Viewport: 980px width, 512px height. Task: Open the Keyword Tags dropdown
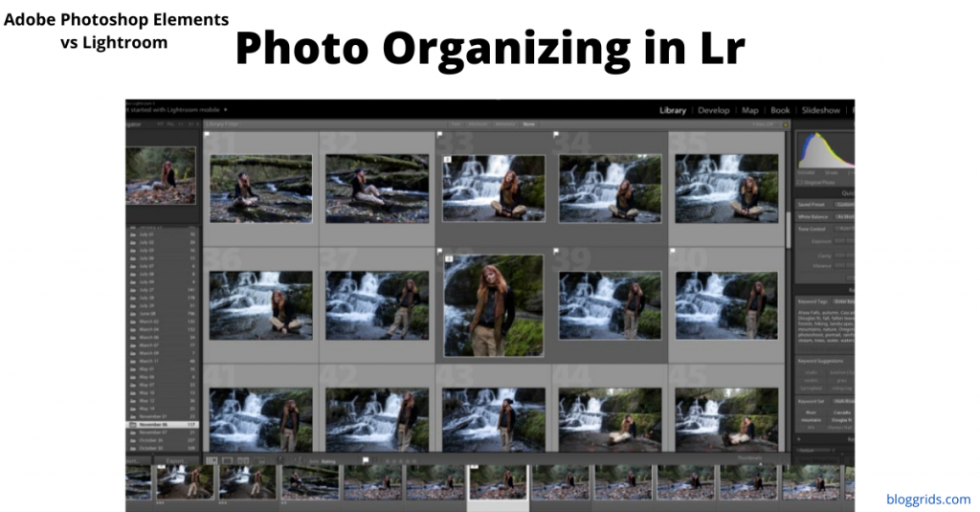[844, 301]
